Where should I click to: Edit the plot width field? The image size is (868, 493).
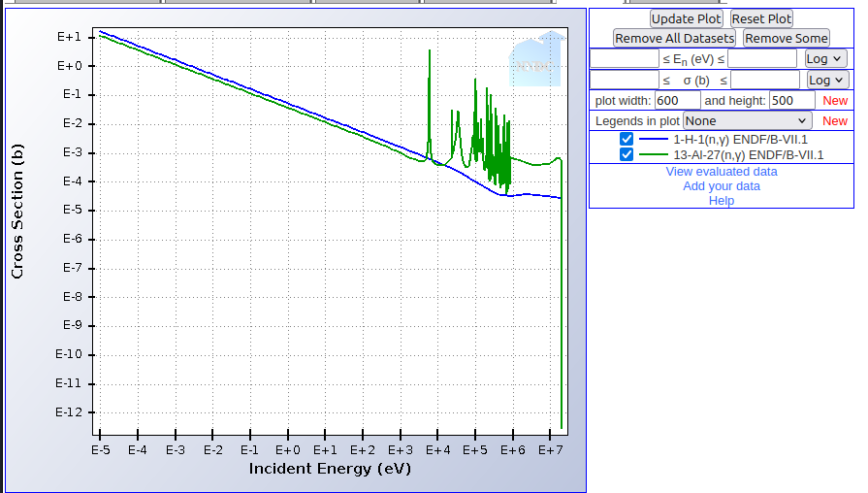click(677, 101)
